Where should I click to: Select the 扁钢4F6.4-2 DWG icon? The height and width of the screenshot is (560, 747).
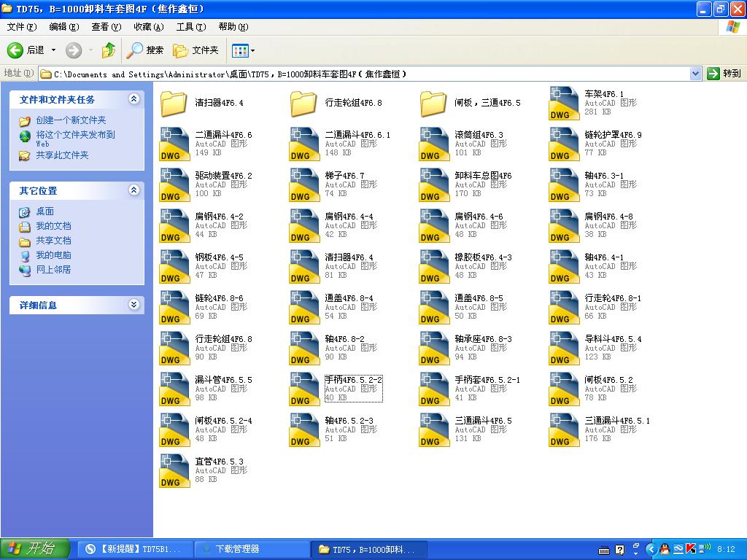pos(174,226)
